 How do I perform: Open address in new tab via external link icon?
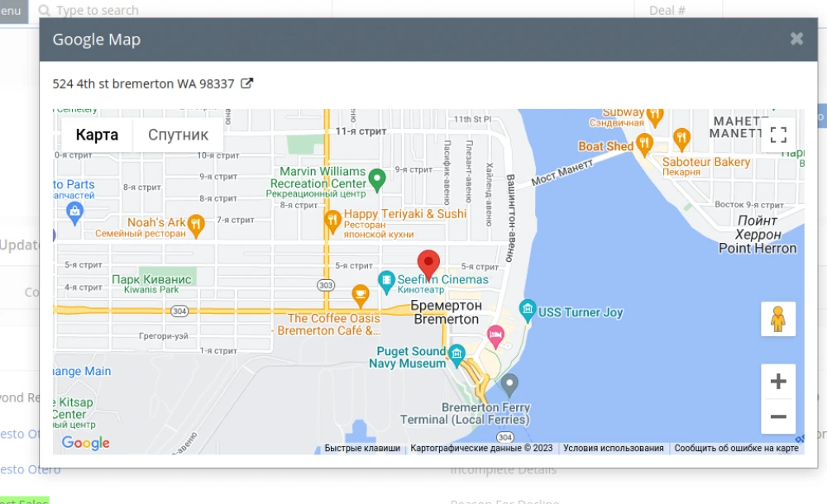(x=246, y=82)
